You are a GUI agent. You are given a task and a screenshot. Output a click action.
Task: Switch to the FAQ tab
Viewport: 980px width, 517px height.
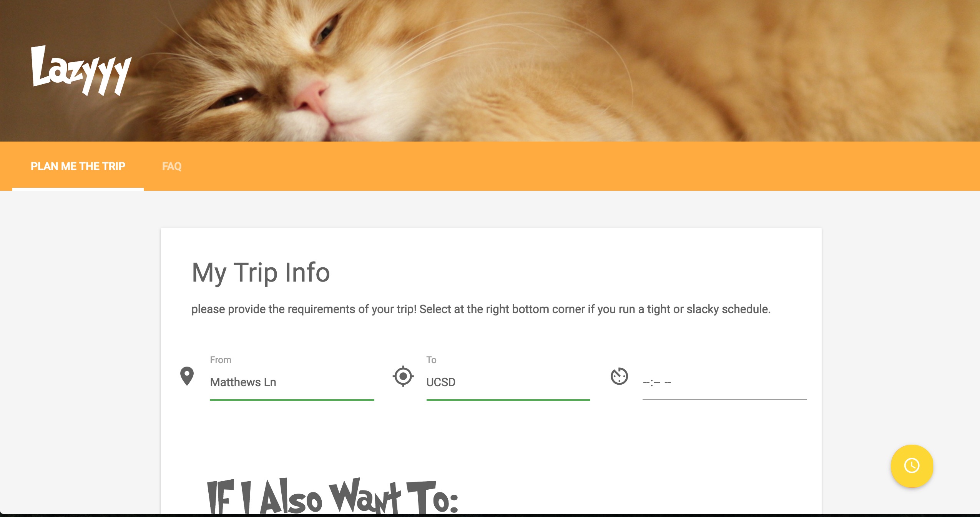point(172,166)
